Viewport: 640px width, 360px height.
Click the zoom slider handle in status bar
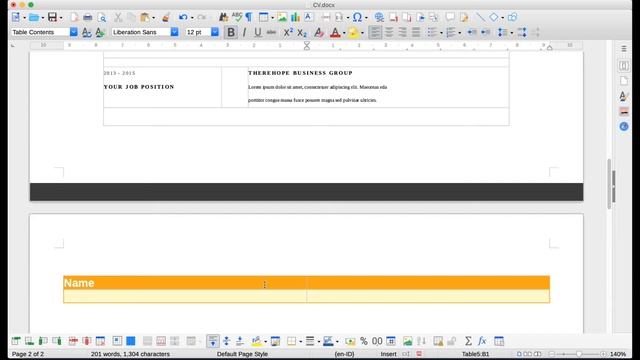(579, 354)
